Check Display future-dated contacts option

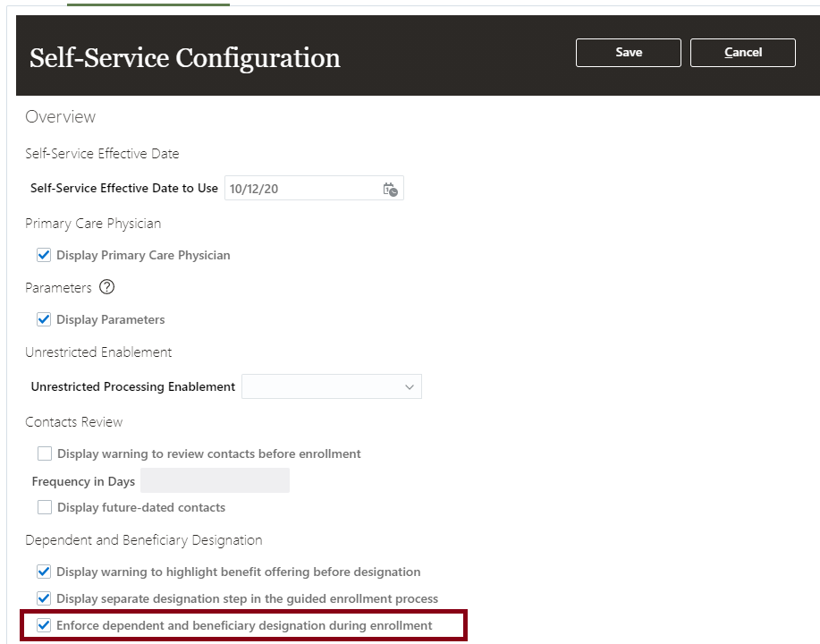[45, 507]
